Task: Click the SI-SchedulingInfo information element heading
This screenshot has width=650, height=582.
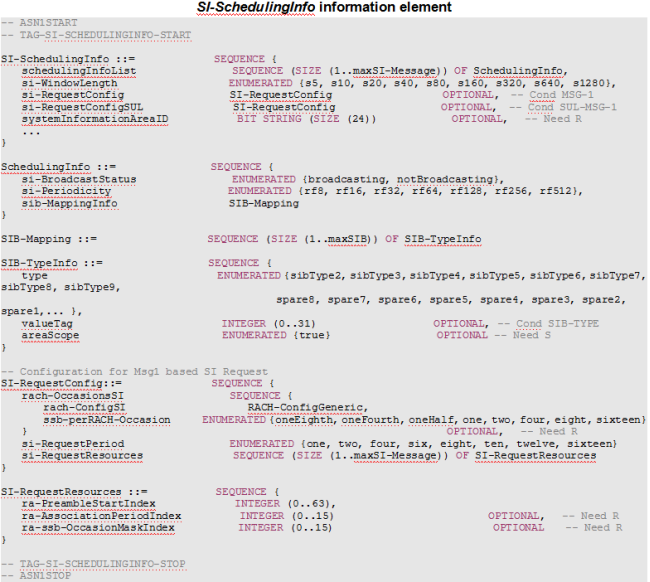Action: pos(324,7)
